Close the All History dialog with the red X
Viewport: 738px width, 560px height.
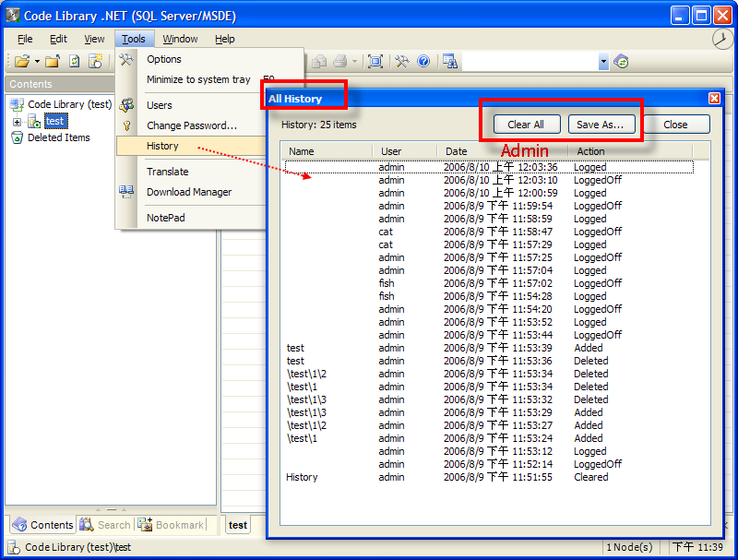714,98
